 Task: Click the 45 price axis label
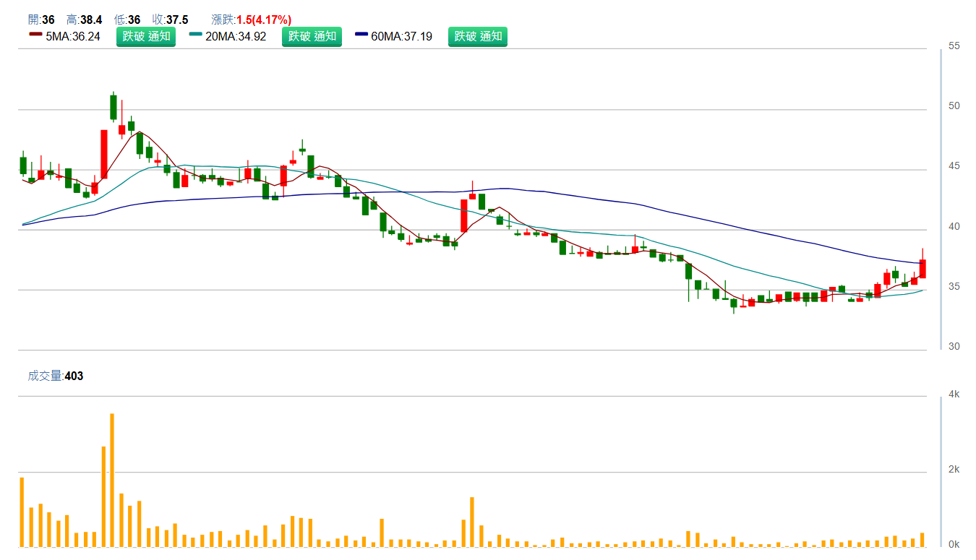[x=954, y=166]
